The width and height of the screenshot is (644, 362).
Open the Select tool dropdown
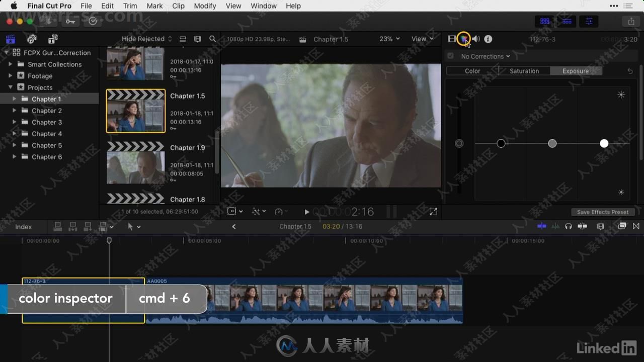pyautogui.click(x=134, y=227)
